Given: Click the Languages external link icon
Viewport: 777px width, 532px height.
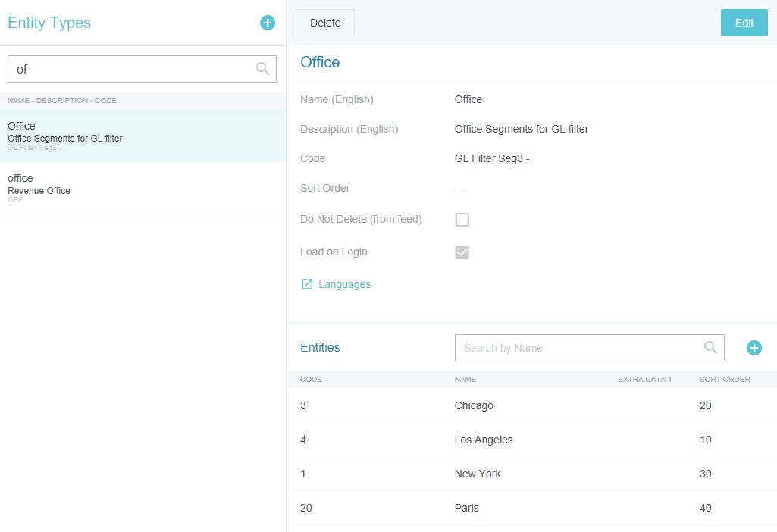Looking at the screenshot, I should coord(307,284).
